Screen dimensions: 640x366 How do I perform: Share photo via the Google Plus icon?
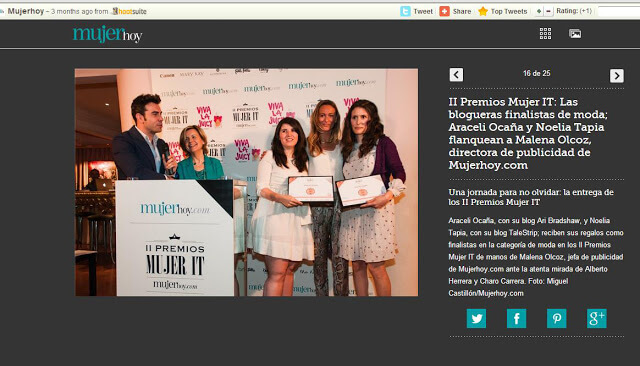click(x=597, y=318)
